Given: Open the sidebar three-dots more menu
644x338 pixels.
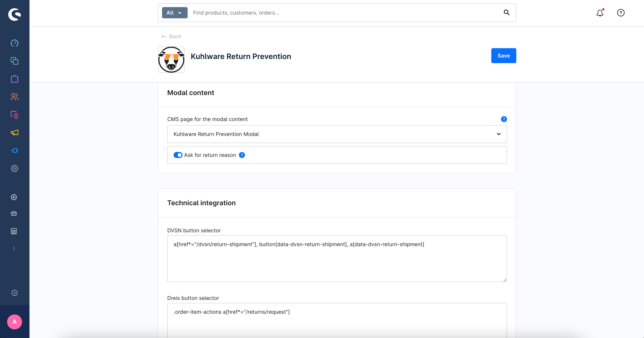Looking at the screenshot, I should coord(14,249).
